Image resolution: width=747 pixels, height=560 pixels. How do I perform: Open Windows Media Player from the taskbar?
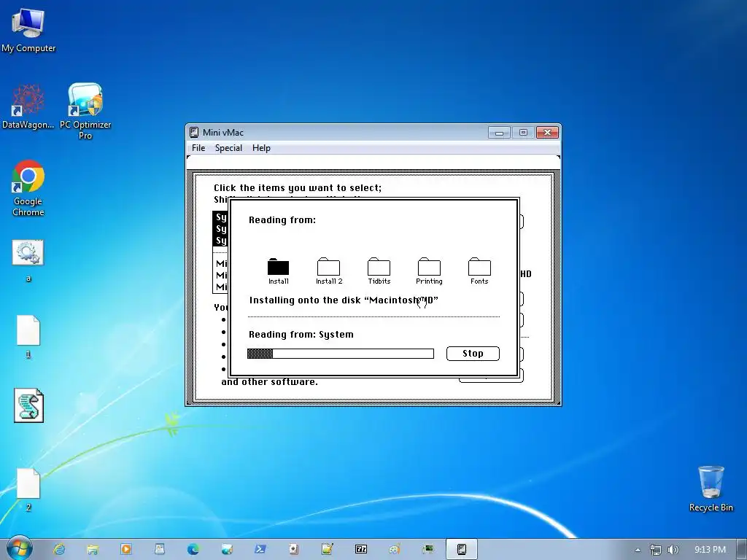coord(125,549)
